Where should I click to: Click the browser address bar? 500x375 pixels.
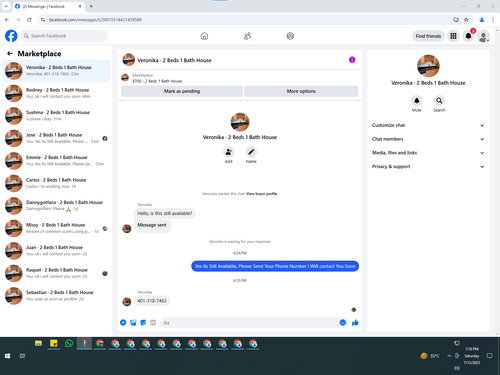247,20
